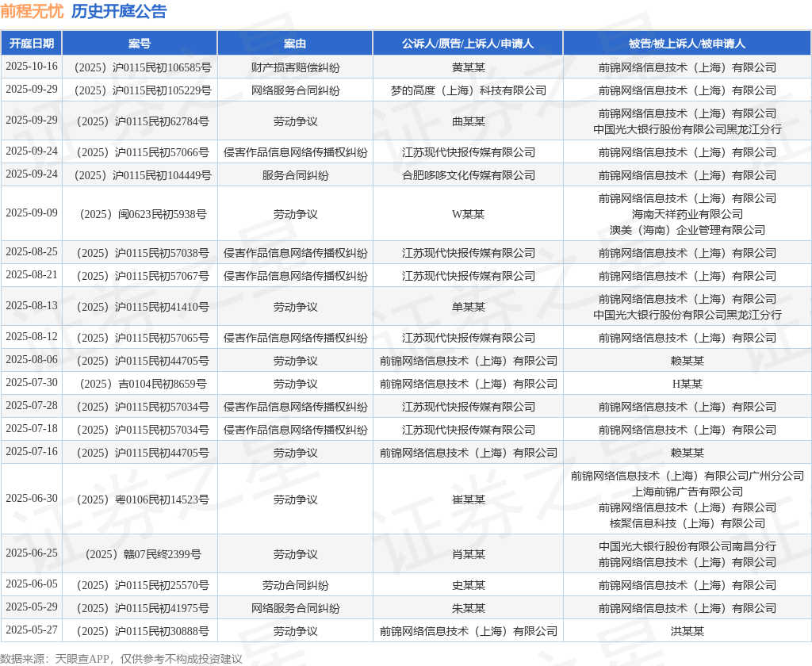This screenshot has height=666, width=812.
Task: Click the 公诉人/原告/上诉人/申请人 column header
Action: [468, 44]
